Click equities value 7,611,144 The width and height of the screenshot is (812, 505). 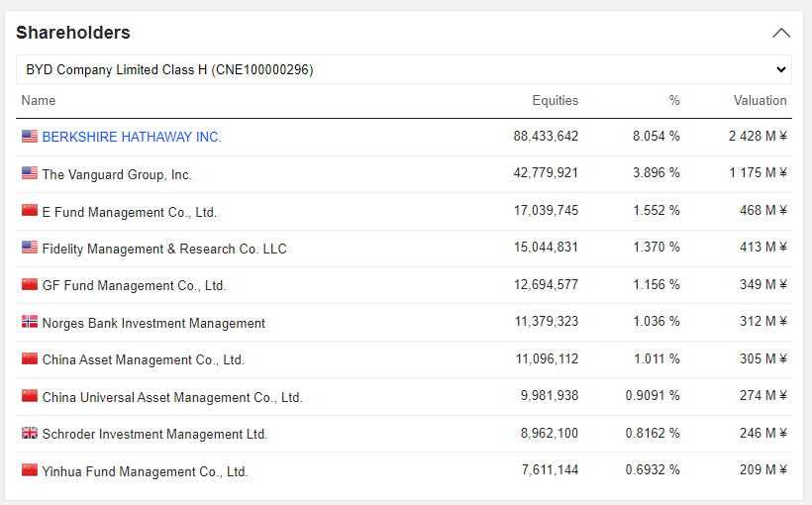(x=550, y=469)
